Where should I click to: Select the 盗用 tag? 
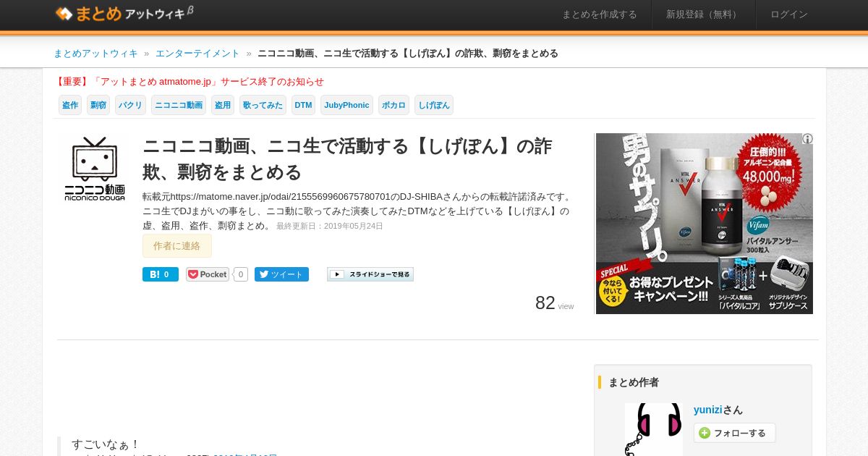223,105
